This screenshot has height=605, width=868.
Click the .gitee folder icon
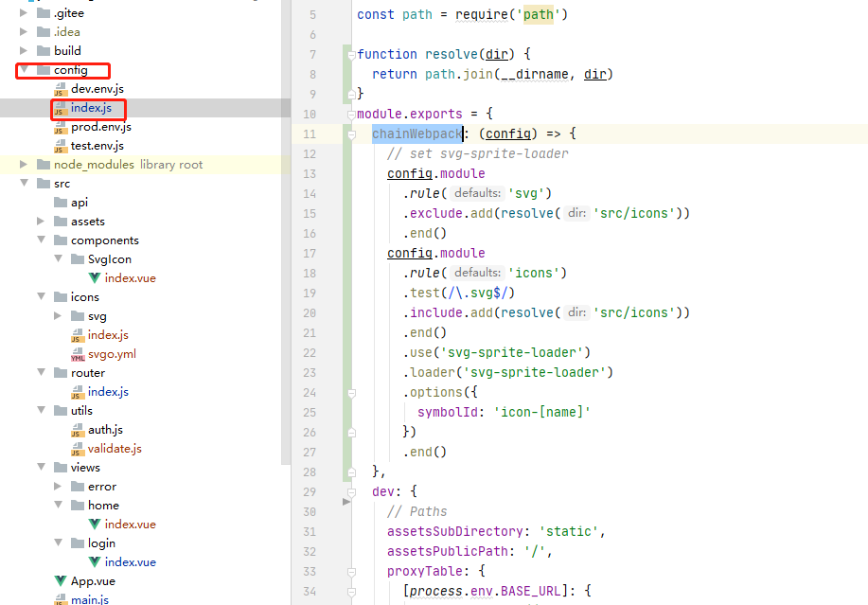(44, 12)
